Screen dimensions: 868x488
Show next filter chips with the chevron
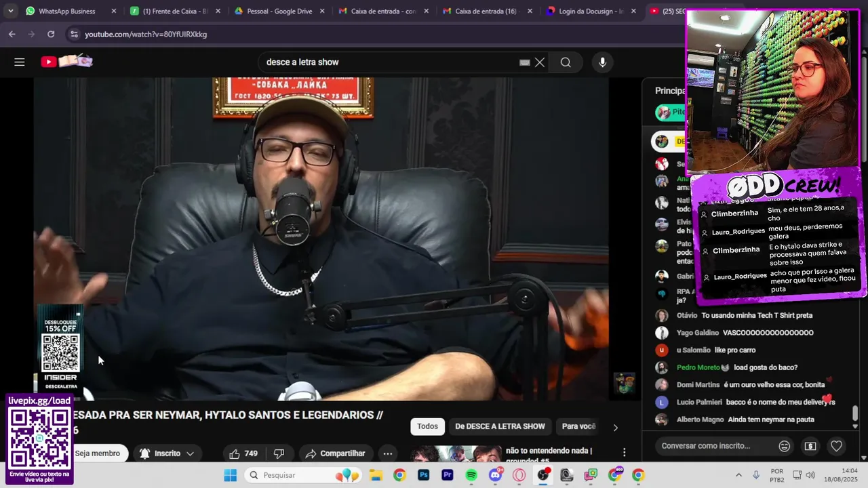(x=615, y=427)
